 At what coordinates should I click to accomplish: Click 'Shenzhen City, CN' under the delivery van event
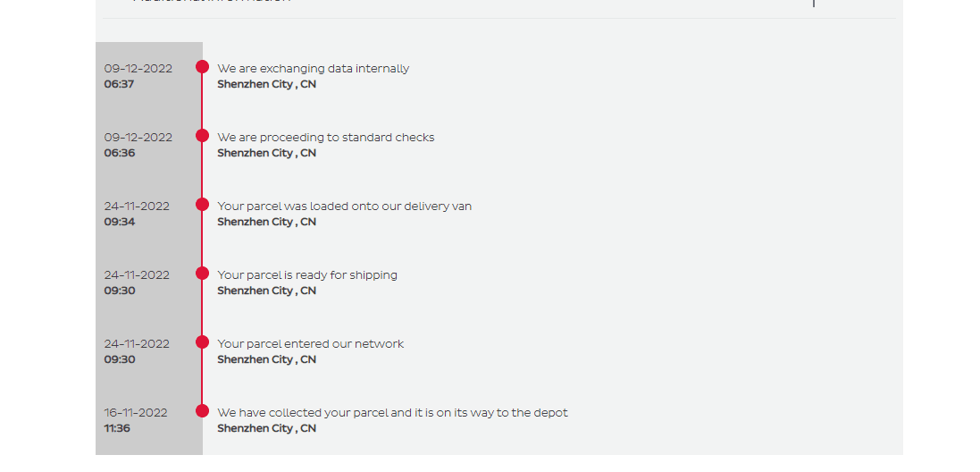click(266, 222)
